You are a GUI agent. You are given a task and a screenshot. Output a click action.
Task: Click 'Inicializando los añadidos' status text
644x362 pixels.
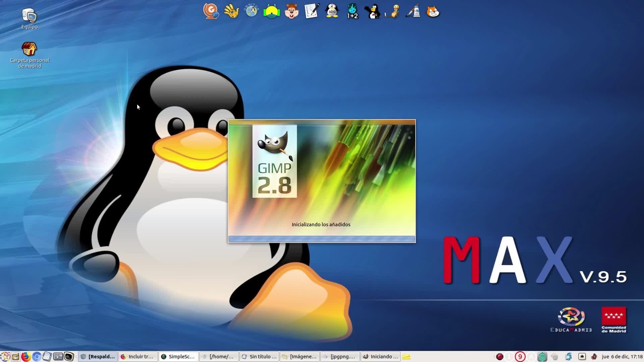[x=321, y=225]
